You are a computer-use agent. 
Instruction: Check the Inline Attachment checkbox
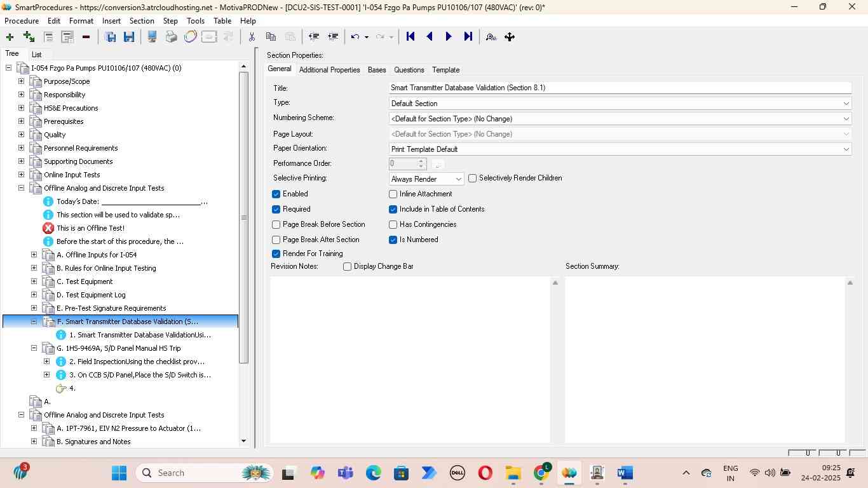click(x=393, y=194)
